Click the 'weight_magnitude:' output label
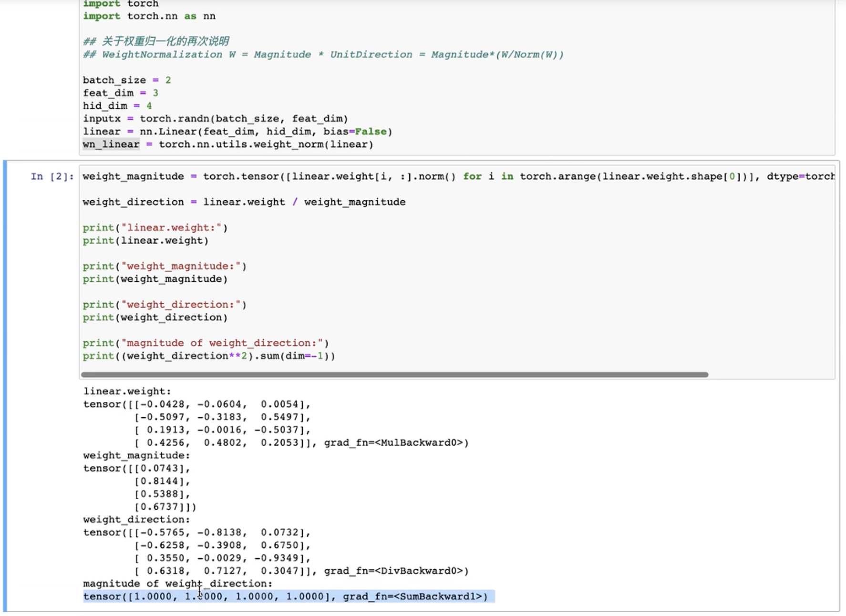The image size is (846, 616). [136, 456]
